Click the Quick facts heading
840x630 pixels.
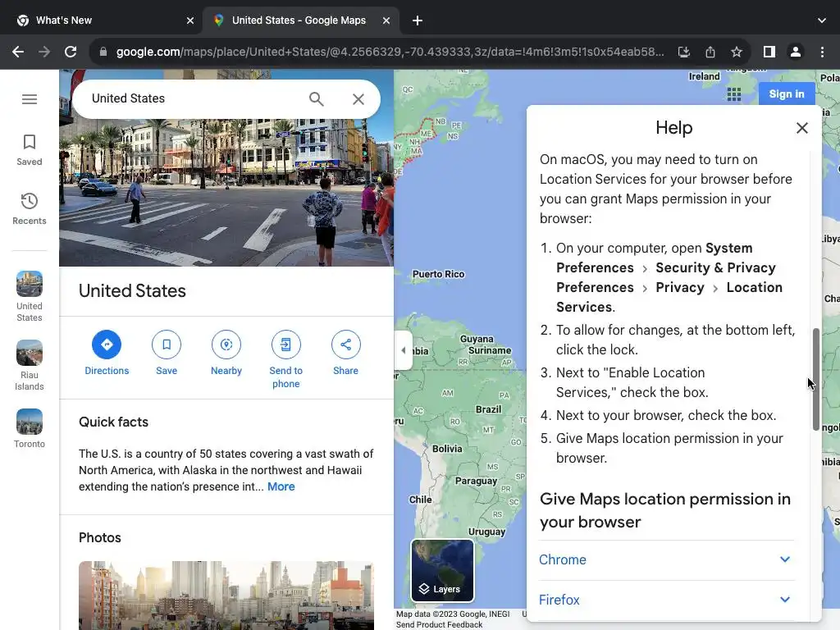113,422
